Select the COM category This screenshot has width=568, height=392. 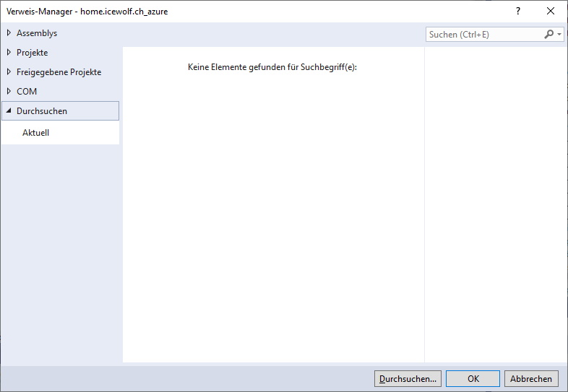(27, 92)
